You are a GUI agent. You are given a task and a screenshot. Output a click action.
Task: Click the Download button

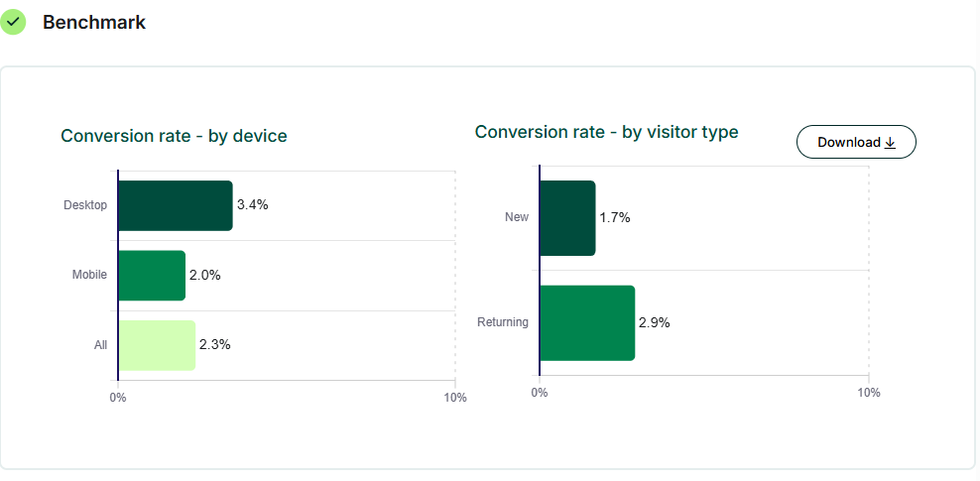(x=856, y=142)
